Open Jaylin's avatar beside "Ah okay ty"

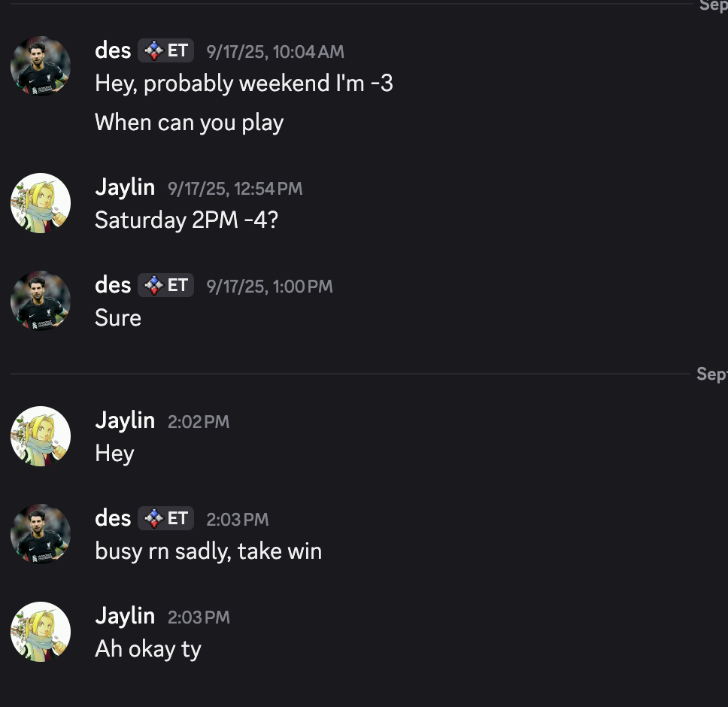[x=41, y=632]
